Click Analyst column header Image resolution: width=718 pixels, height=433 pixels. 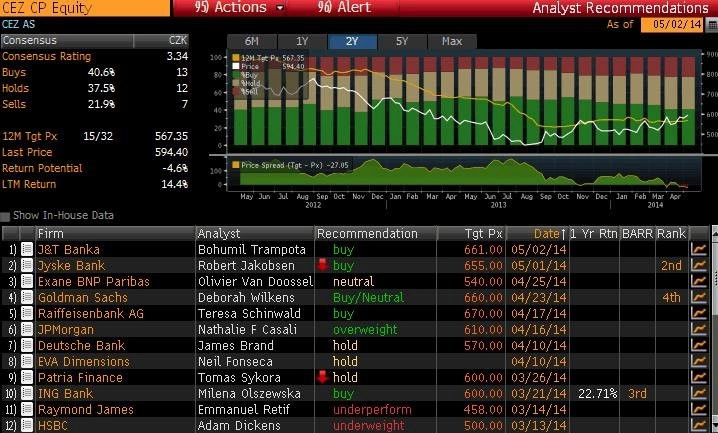(x=255, y=234)
